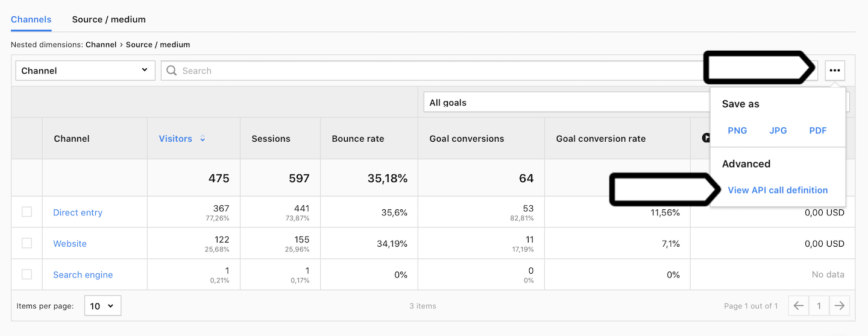Click the Page 1 out of 1 label
This screenshot has height=336, width=868.
coord(751,306)
